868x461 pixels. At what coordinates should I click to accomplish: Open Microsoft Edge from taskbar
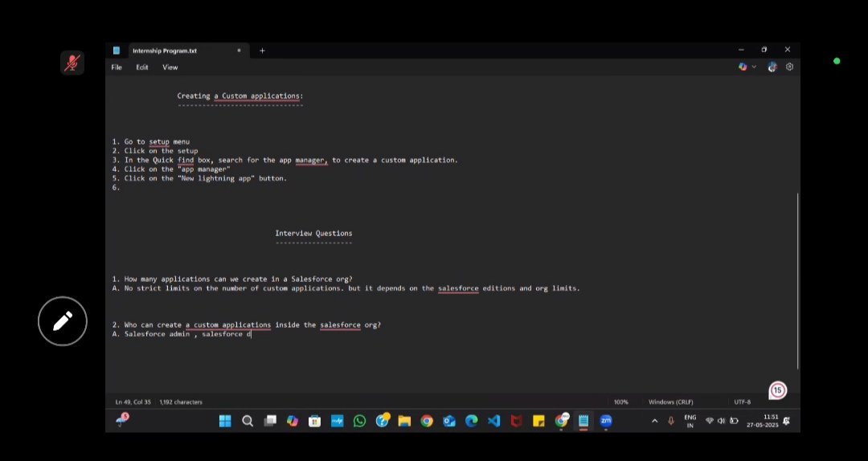click(x=472, y=421)
